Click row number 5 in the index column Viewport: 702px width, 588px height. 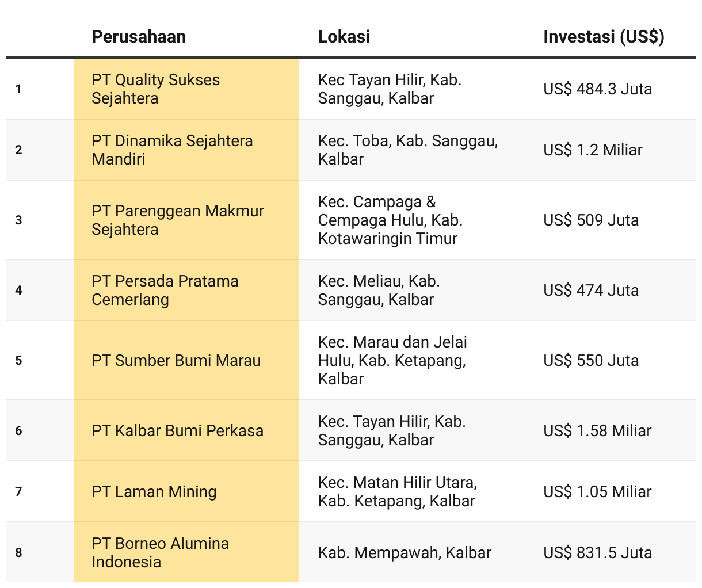(x=18, y=361)
